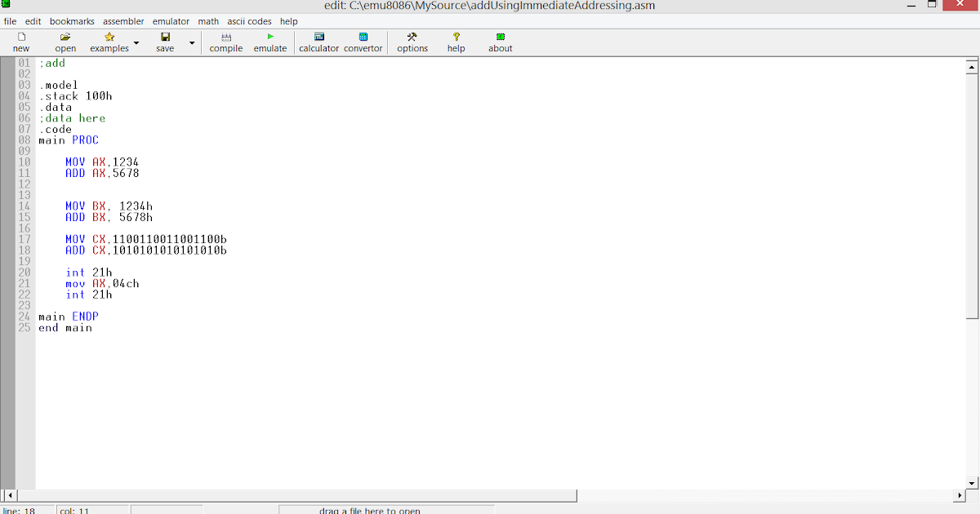Viewport: 980px width, 514px height.
Task: Open the math menu
Action: [x=207, y=21]
